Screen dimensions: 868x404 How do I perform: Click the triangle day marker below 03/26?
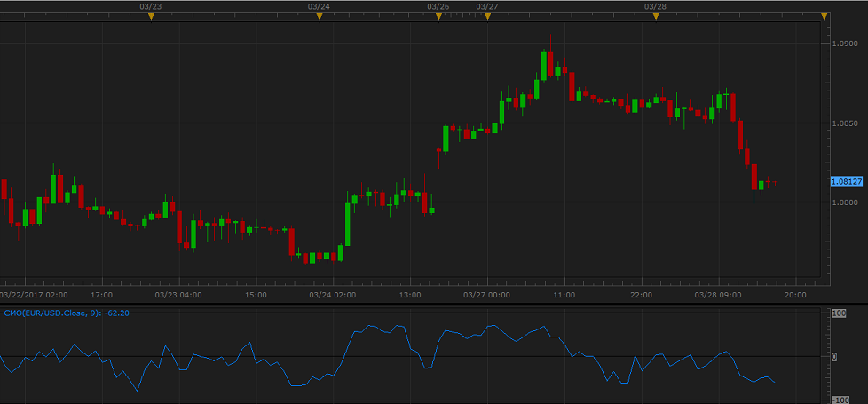point(438,17)
